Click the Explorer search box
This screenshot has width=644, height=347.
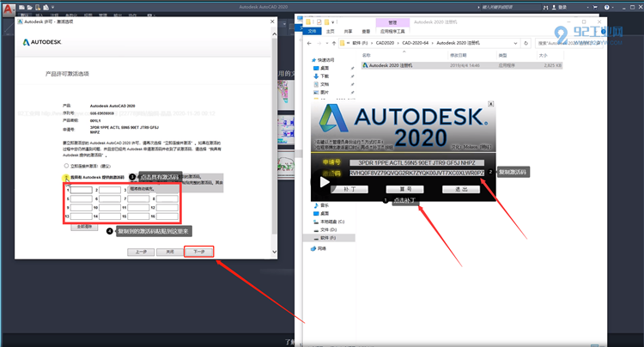568,43
